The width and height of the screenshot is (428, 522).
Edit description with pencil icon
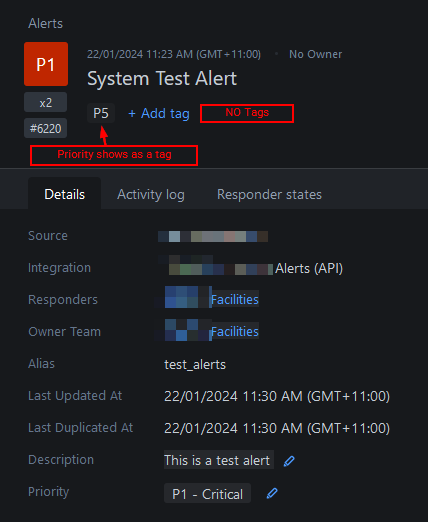click(289, 461)
